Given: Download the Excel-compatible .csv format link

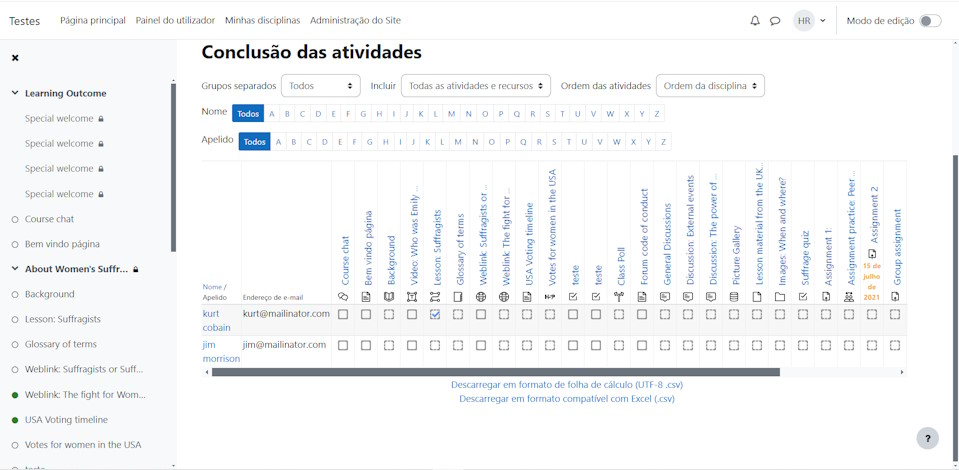Looking at the screenshot, I should (x=566, y=398).
